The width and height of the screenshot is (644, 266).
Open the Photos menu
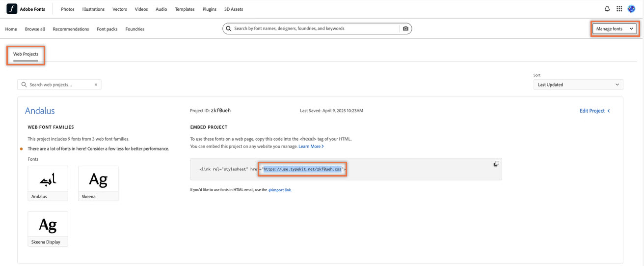pyautogui.click(x=68, y=9)
